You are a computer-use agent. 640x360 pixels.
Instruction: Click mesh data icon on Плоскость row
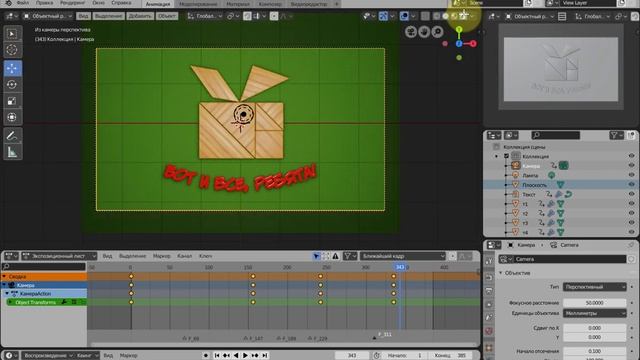[x=561, y=185]
